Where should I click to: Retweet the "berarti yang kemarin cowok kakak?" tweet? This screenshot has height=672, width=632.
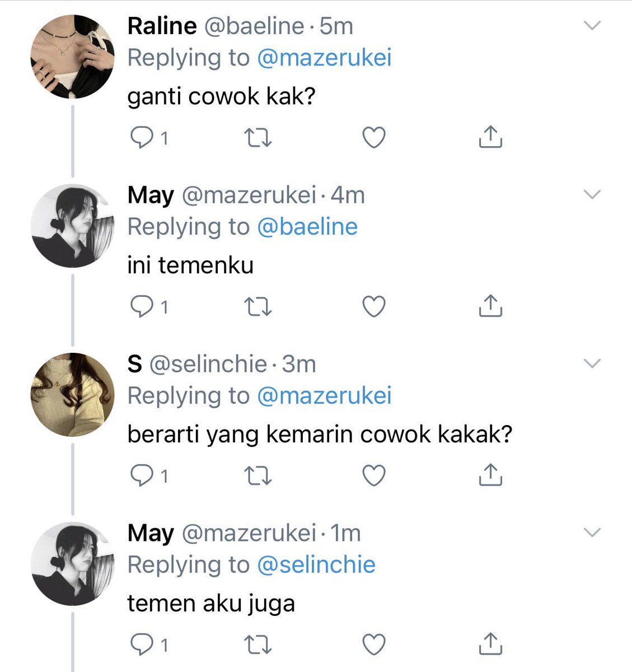pos(259,476)
